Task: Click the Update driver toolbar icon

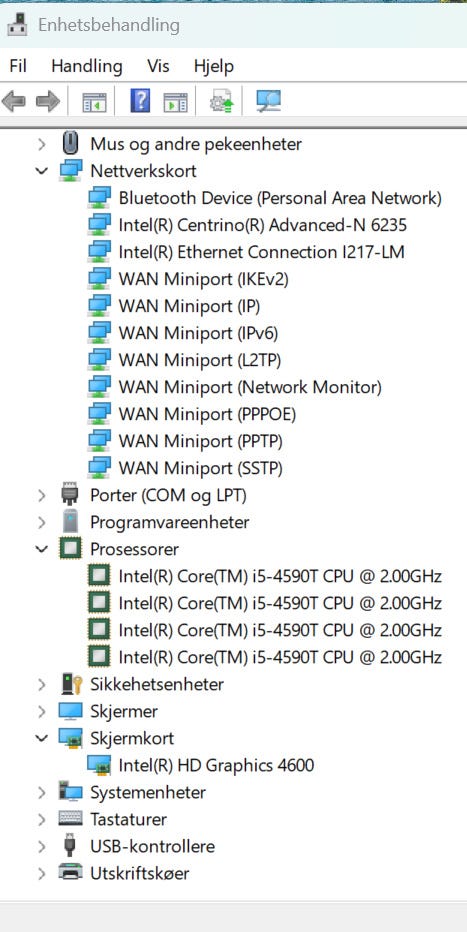Action: point(222,102)
